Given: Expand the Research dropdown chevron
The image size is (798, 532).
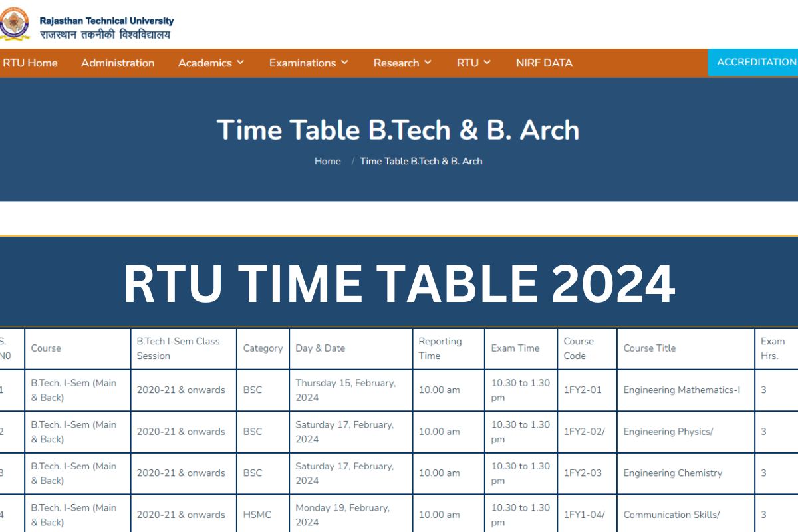Looking at the screenshot, I should pos(428,62).
